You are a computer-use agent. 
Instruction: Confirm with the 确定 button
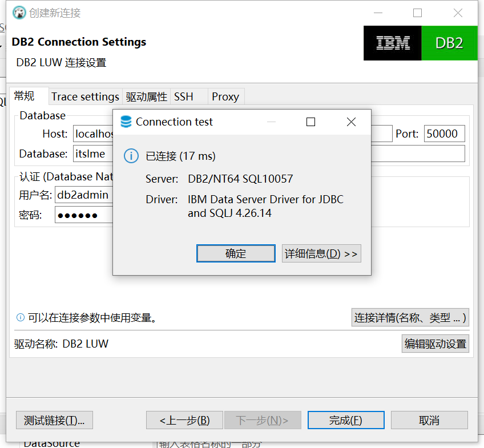coord(236,253)
